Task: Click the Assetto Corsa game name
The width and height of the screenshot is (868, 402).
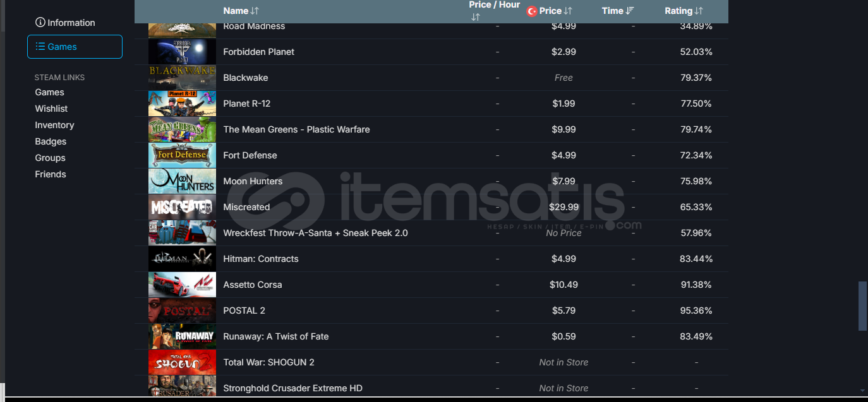Action: point(253,285)
